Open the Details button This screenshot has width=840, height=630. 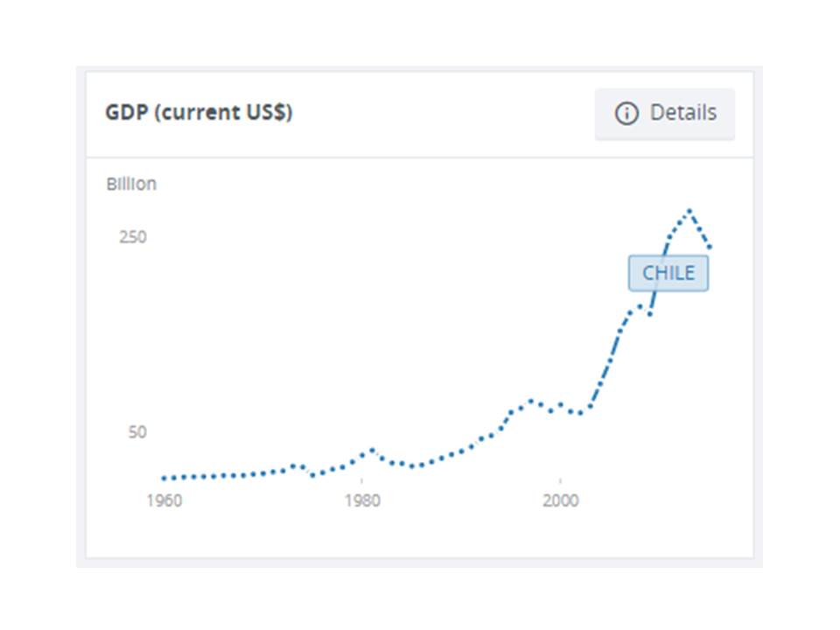[665, 113]
